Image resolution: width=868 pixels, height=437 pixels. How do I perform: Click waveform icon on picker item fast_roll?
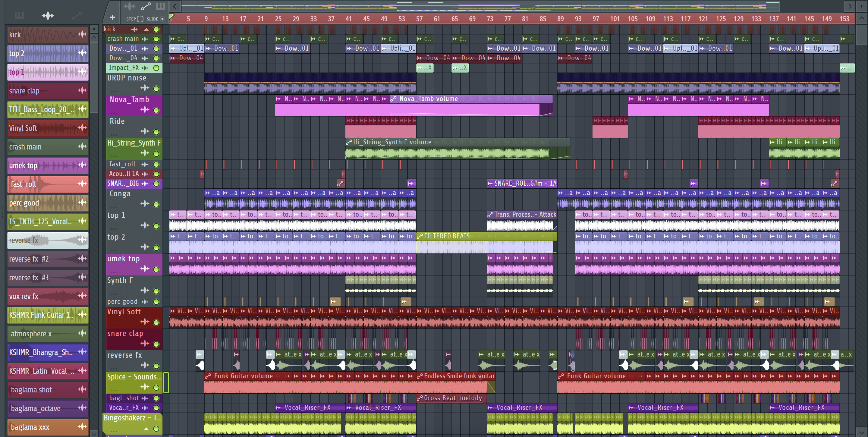pos(82,183)
